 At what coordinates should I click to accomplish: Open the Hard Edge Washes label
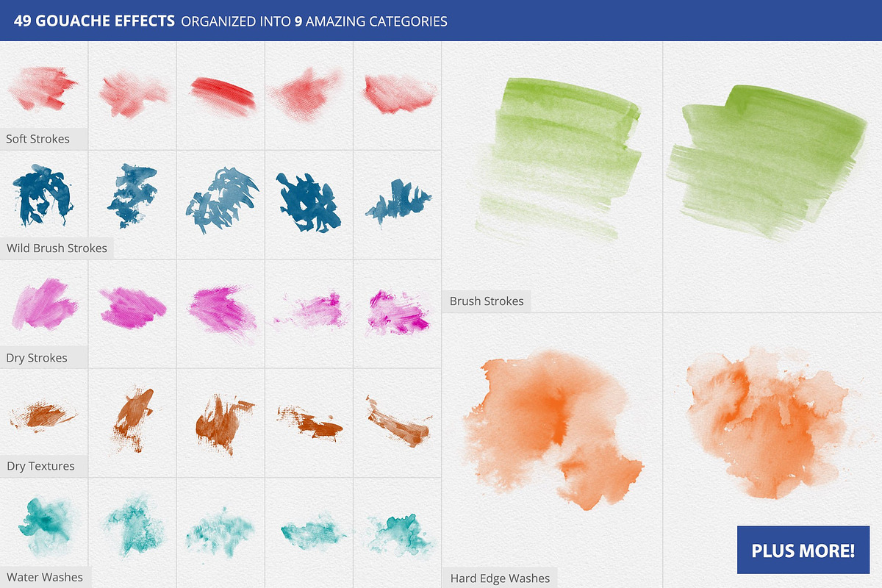click(500, 578)
